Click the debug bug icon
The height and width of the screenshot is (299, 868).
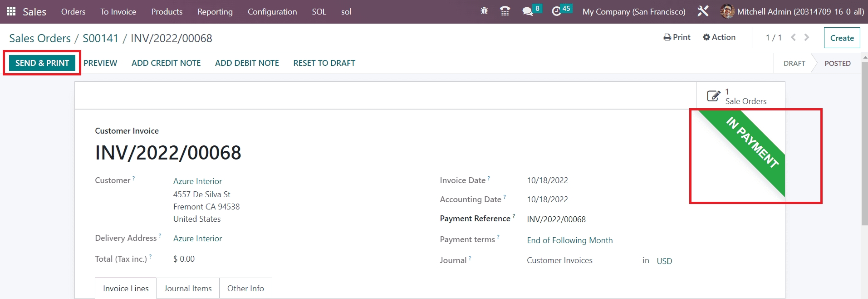point(484,11)
